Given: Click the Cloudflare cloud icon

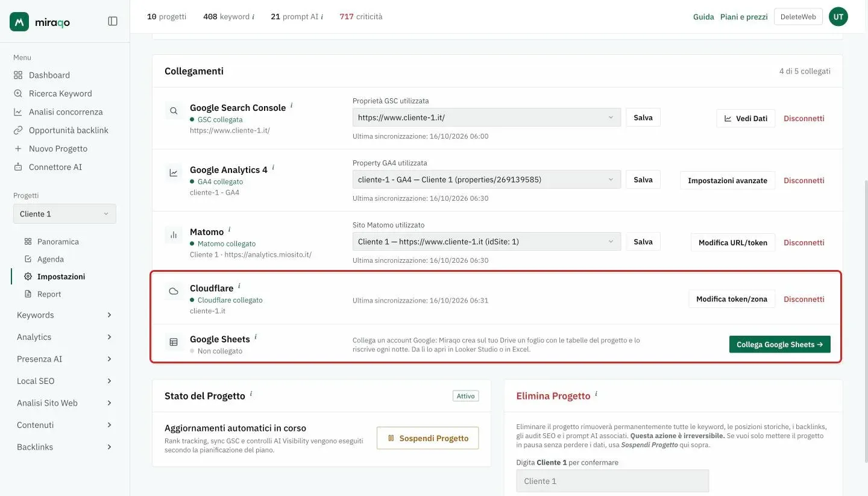Looking at the screenshot, I should coord(174,292).
